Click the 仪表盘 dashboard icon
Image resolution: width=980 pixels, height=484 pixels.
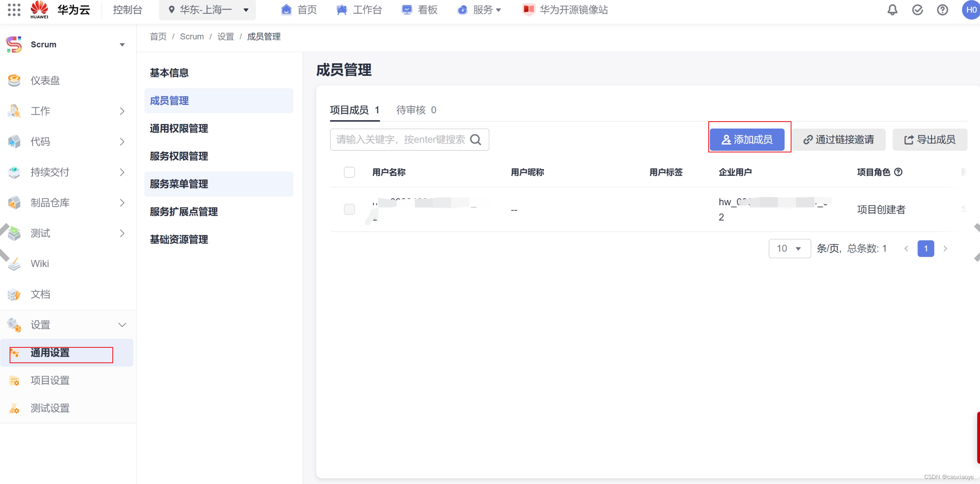(x=14, y=80)
